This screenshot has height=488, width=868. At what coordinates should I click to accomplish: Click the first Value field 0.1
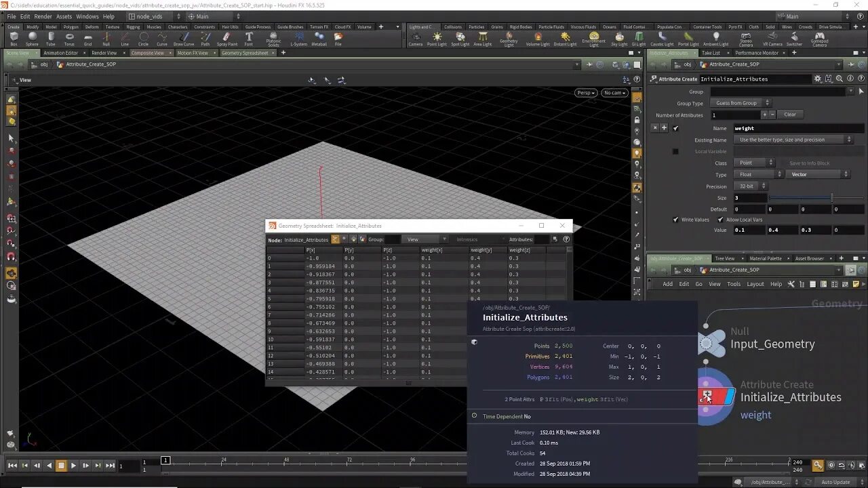pos(750,230)
